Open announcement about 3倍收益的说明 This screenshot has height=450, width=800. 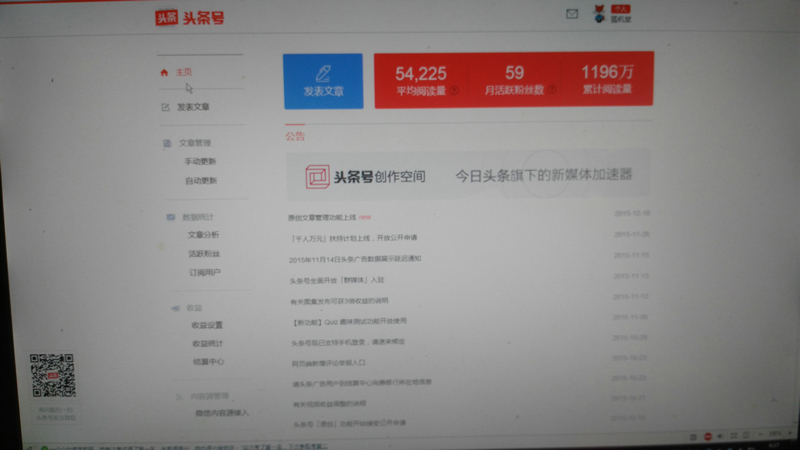tap(339, 301)
